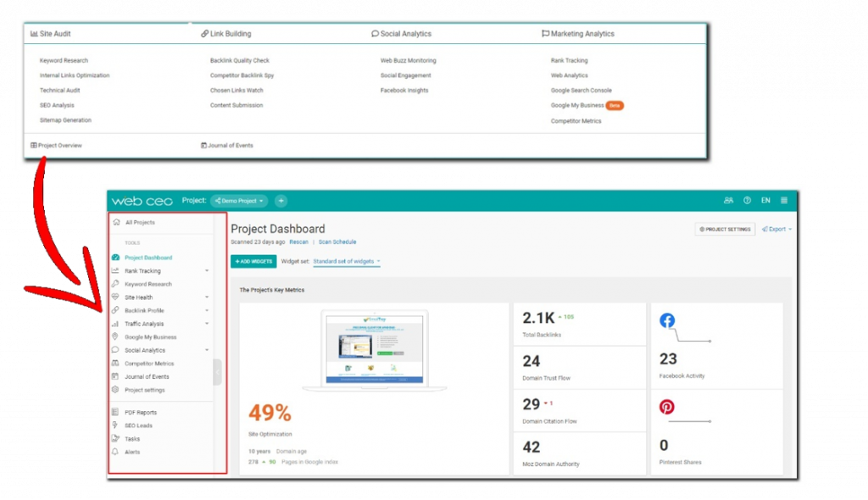Image resolution: width=868 pixels, height=500 pixels.
Task: Open the Demo Project dropdown
Action: [x=239, y=201]
